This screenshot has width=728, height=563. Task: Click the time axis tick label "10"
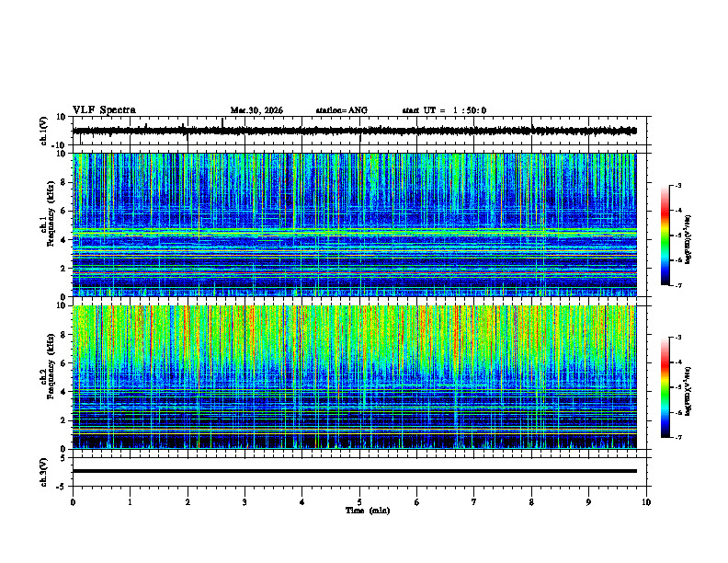646,502
